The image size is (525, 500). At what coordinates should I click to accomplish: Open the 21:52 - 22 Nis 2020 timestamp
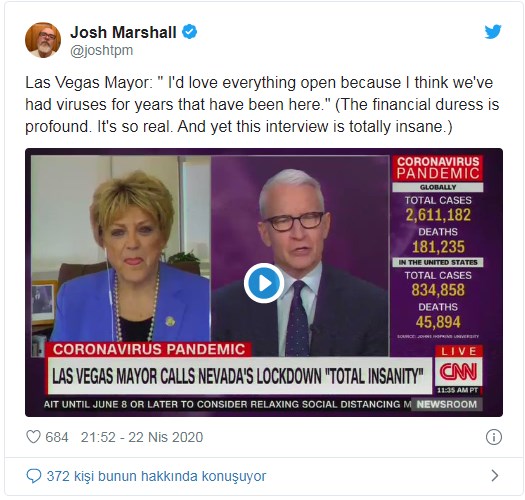pyautogui.click(x=142, y=437)
